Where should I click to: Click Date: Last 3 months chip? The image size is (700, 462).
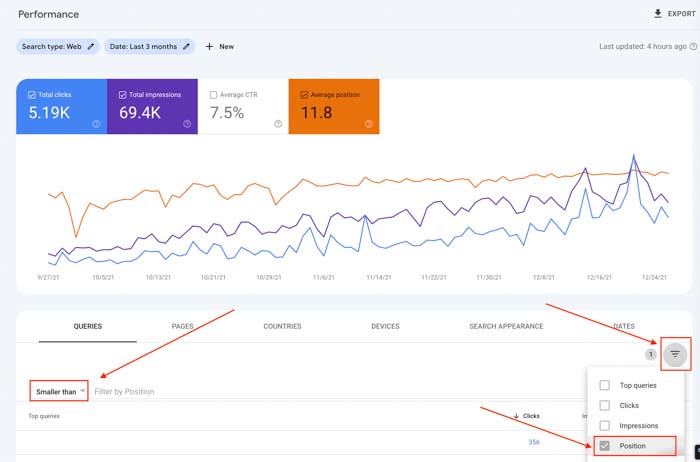pos(149,46)
